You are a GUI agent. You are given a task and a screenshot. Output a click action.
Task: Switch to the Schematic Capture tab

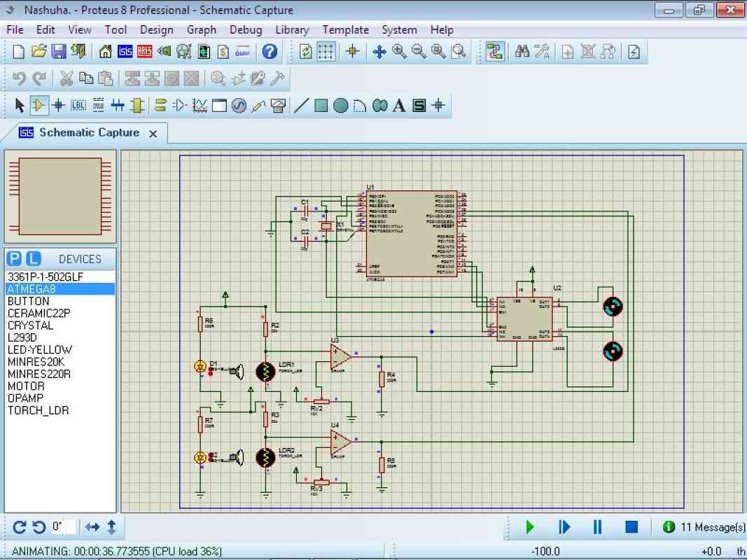pos(88,132)
